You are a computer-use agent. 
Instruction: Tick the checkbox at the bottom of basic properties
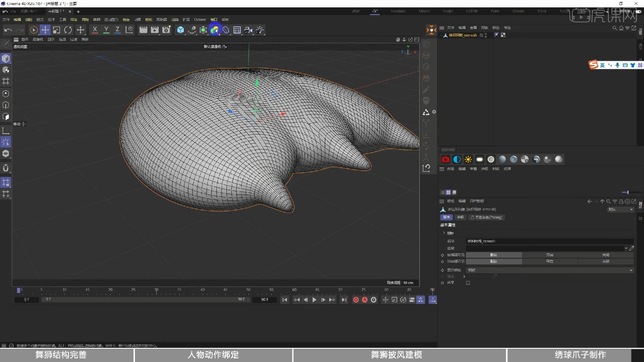tap(468, 283)
